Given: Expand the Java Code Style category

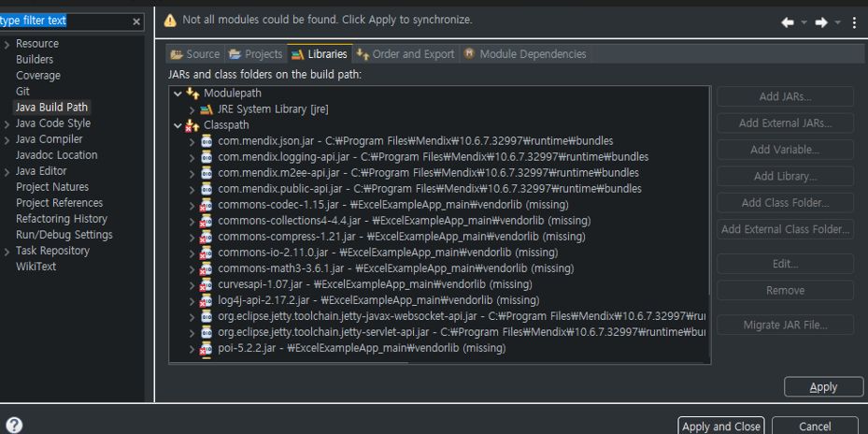Looking at the screenshot, I should pos(7,124).
